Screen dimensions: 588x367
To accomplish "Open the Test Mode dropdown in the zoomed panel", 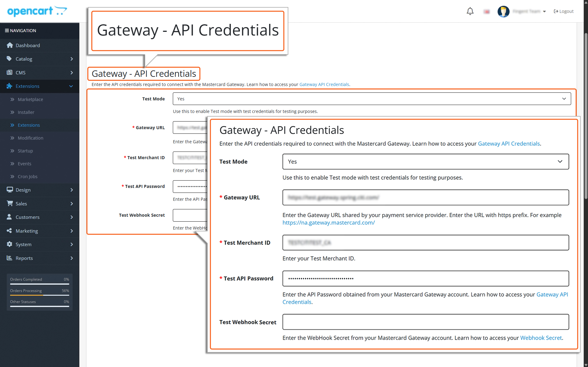I will [x=426, y=162].
